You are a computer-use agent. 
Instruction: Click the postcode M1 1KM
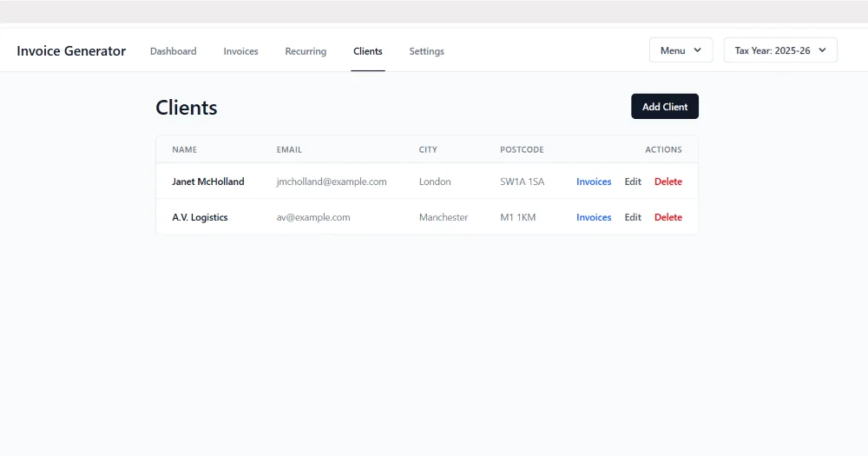(517, 217)
